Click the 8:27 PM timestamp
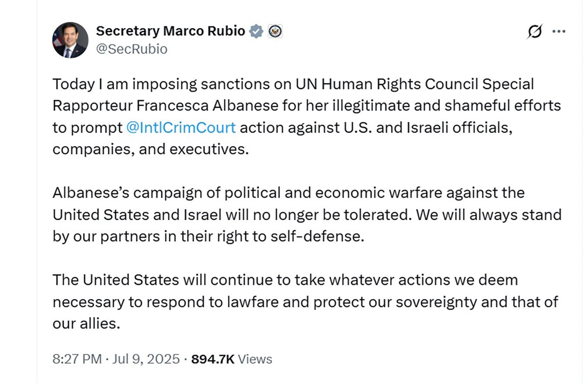The height and width of the screenshot is (385, 588). click(77, 359)
